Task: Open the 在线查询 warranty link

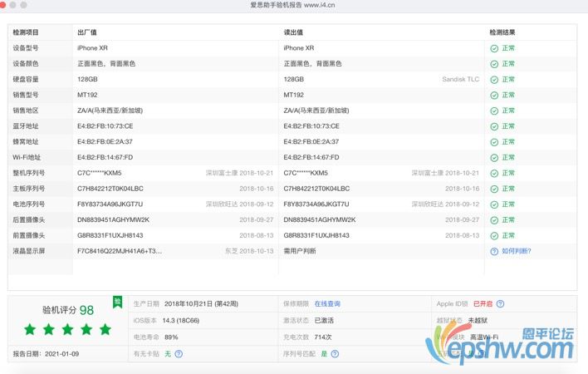Action: [327, 304]
